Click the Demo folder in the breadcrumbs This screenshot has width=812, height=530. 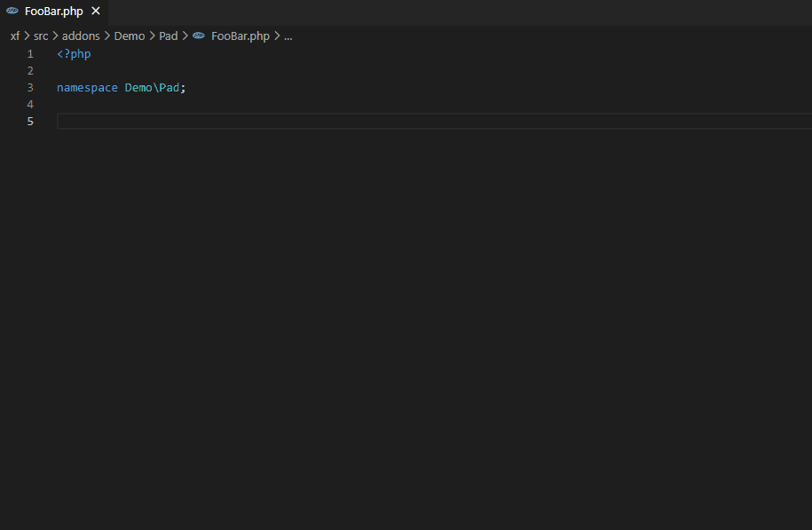tap(130, 36)
